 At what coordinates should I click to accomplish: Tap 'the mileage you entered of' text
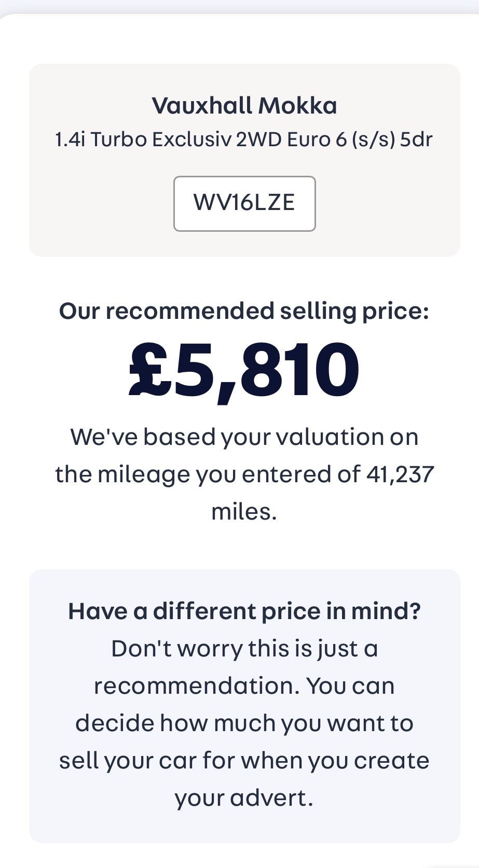coord(208,474)
